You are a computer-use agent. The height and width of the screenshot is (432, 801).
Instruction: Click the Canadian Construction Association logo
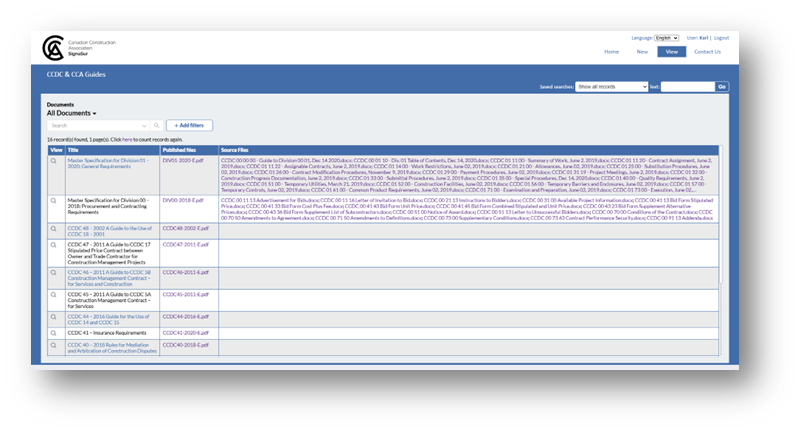(53, 47)
